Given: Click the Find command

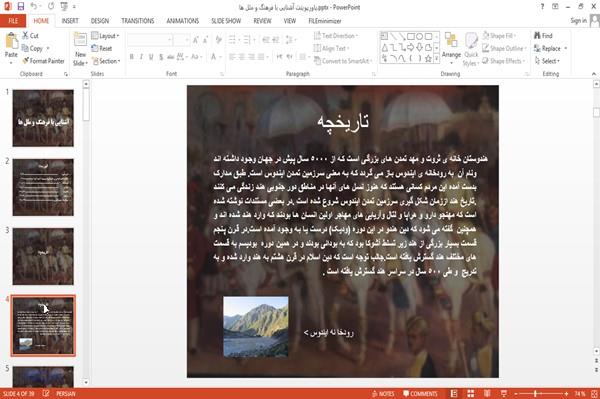Looking at the screenshot, I should click(x=543, y=36).
